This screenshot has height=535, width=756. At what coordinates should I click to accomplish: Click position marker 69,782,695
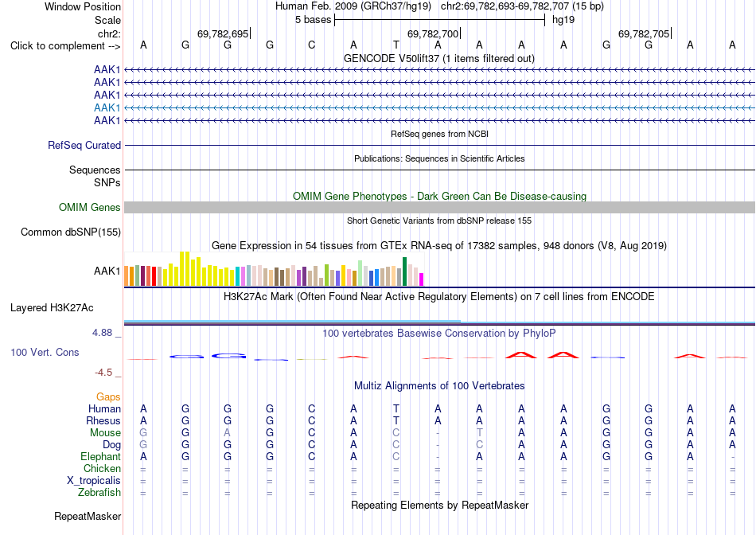point(223,33)
